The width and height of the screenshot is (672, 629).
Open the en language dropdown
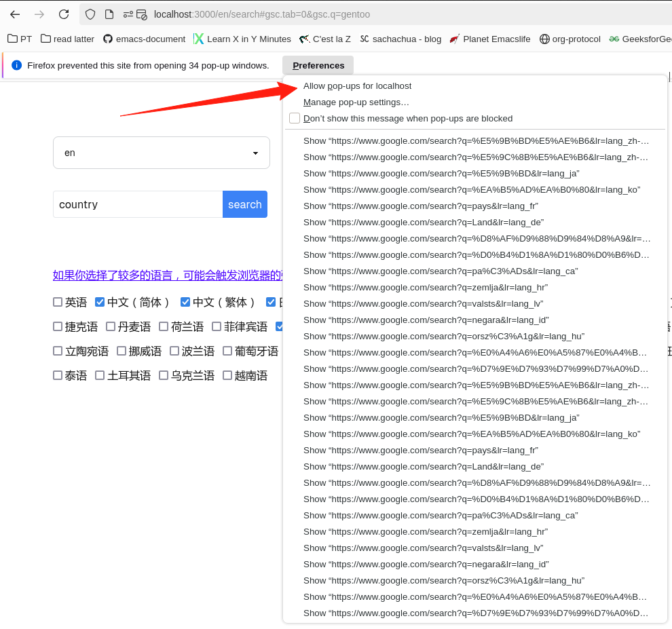[x=162, y=153]
